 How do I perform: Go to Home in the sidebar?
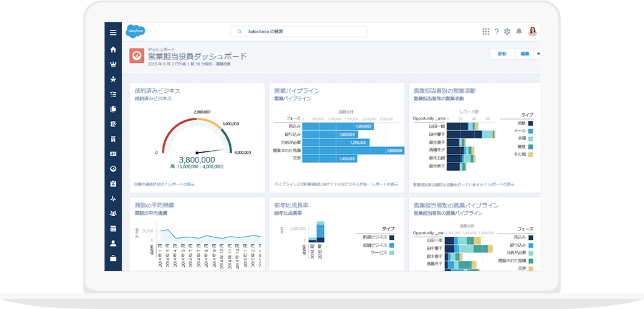point(113,49)
